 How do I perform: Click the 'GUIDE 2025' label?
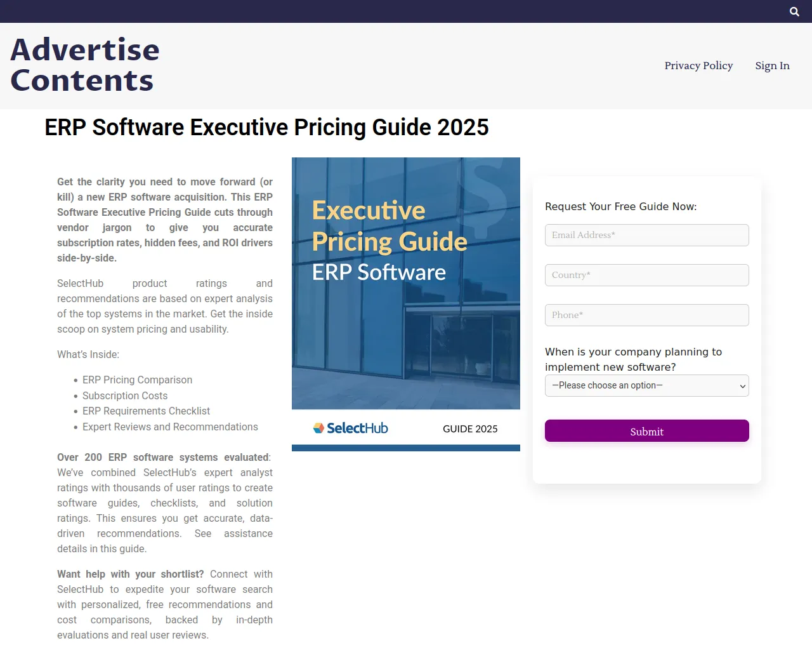point(470,429)
